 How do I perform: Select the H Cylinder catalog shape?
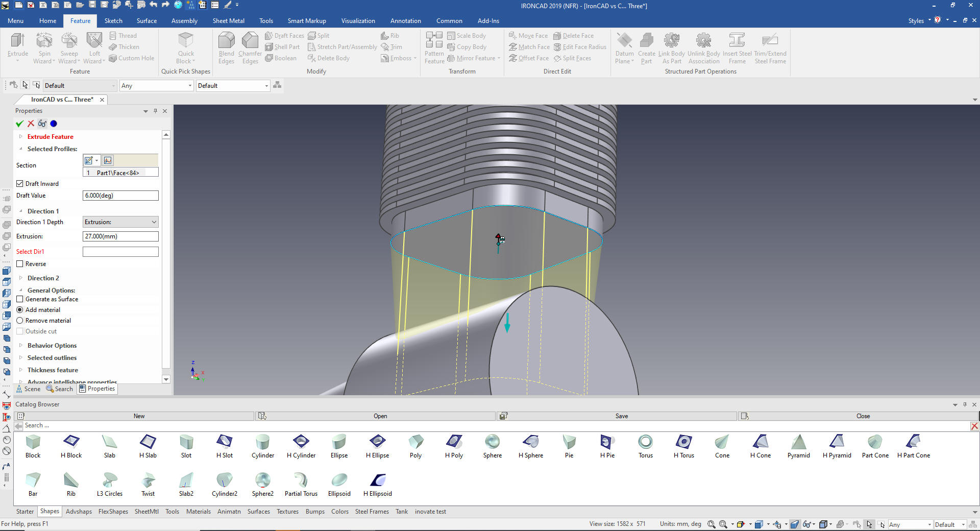pyautogui.click(x=301, y=442)
